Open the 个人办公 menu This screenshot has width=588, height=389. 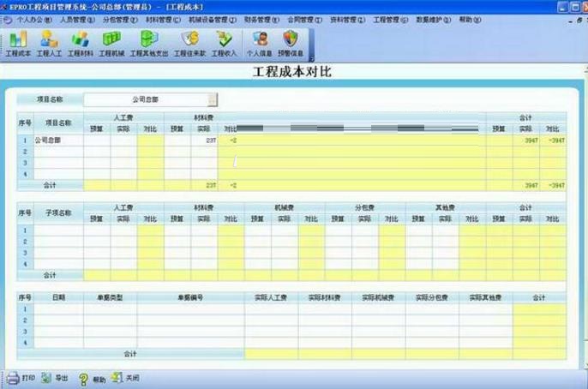coord(33,20)
